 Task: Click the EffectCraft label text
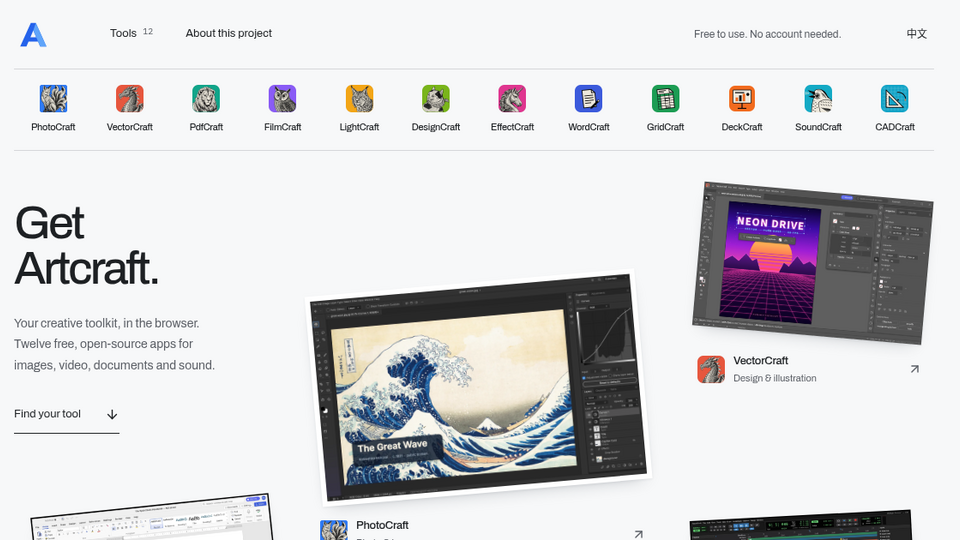512,127
